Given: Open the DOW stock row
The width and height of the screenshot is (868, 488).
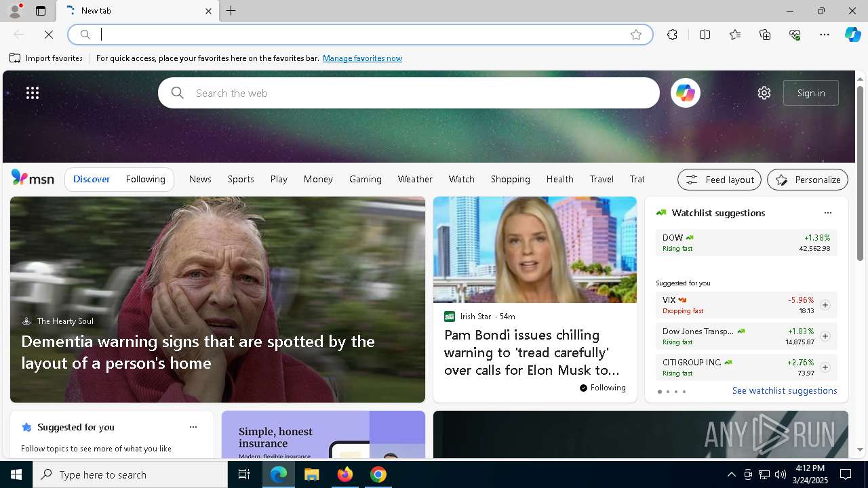Looking at the screenshot, I should tap(746, 243).
